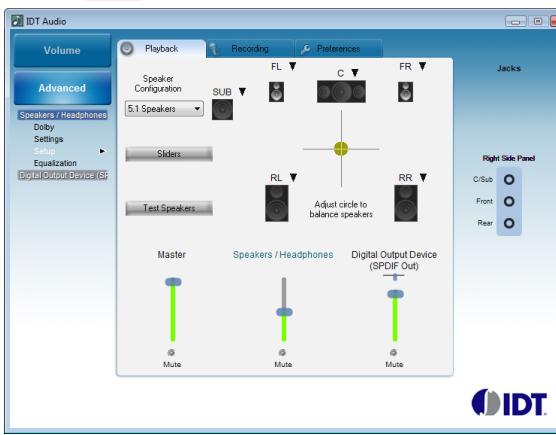Screen dimensions: 556x435
Task: Expand the RL speaker arrow
Action: click(293, 177)
